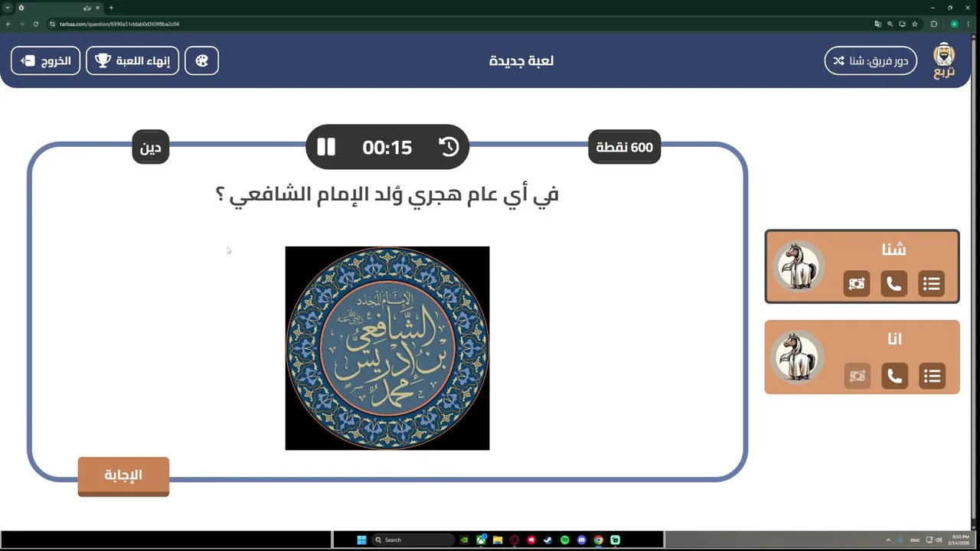Image resolution: width=980 pixels, height=551 pixels.
Task: Open Opera GX from the taskbar
Action: click(514, 540)
